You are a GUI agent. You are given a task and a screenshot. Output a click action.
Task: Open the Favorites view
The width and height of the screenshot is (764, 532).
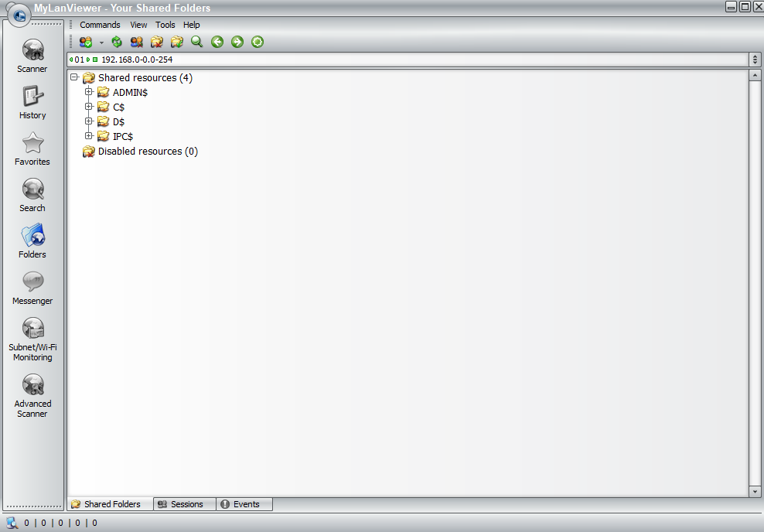(32, 149)
